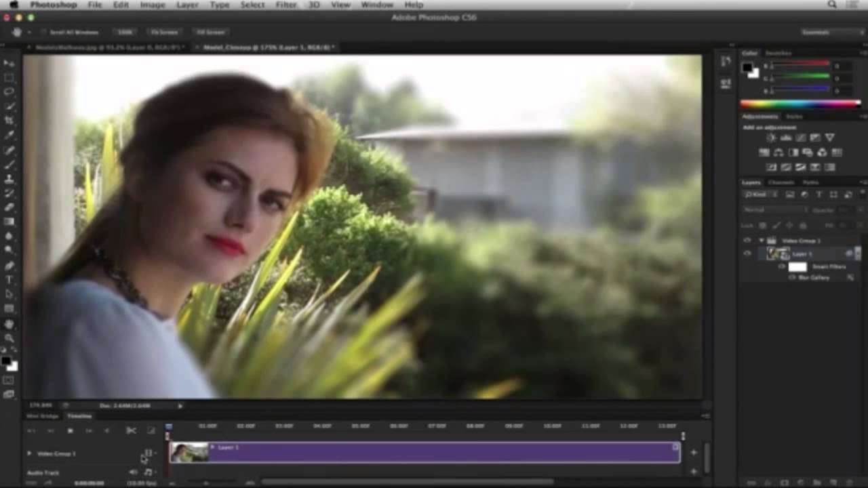
Task: Select the Move tool
Action: point(9,62)
